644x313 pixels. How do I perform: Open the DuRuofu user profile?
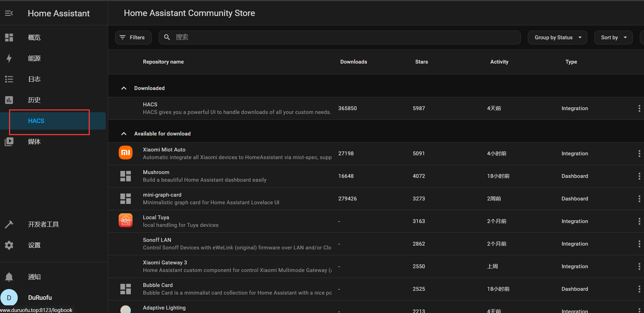40,298
